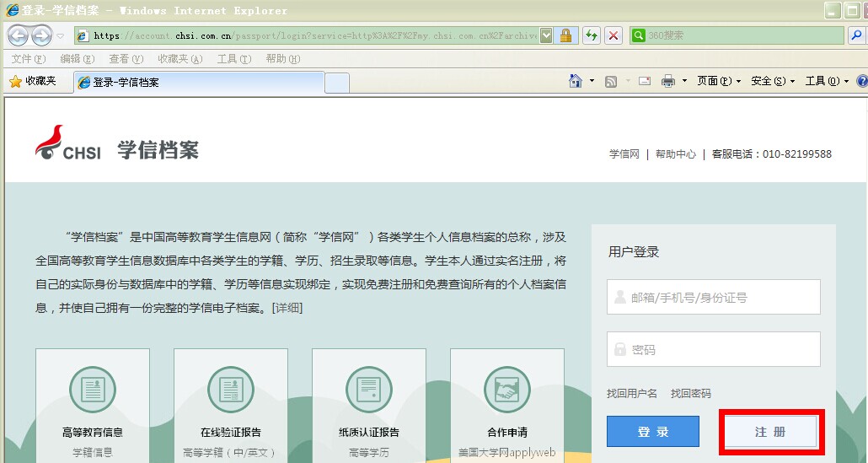Click the 找回密码 link
This screenshot has height=463, width=868.
(691, 393)
